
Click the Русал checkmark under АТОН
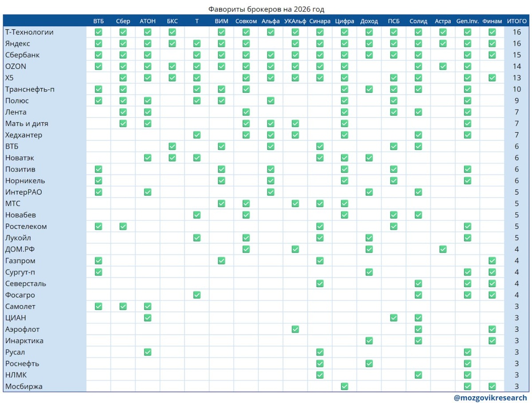click(148, 352)
